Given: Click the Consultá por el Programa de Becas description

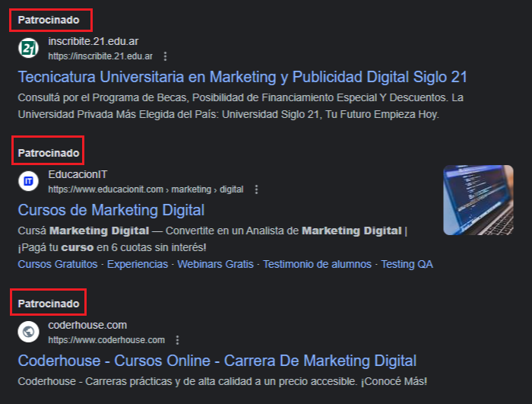Looking at the screenshot, I should click(x=241, y=106).
